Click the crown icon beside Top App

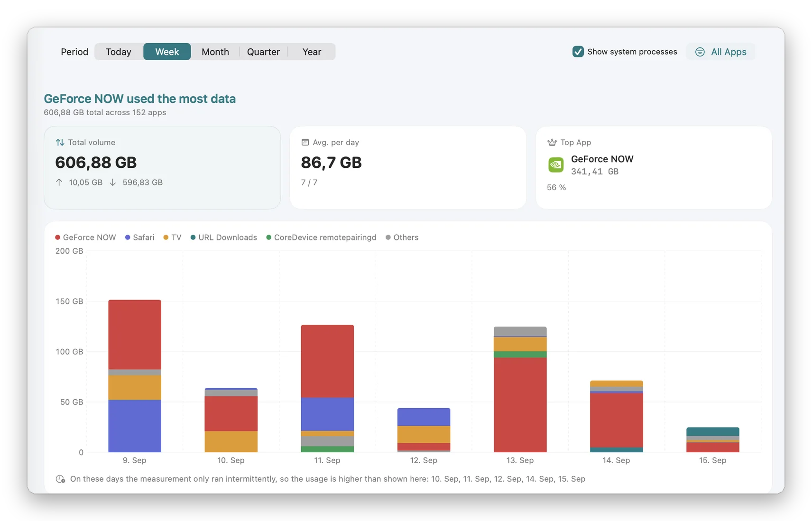point(552,142)
